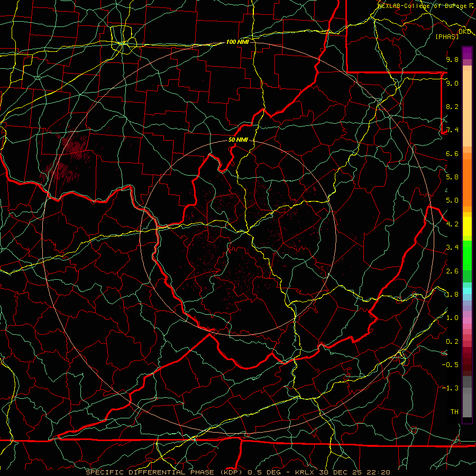Click the 5.0 value on color scale
The image size is (476, 476).
(452, 200)
